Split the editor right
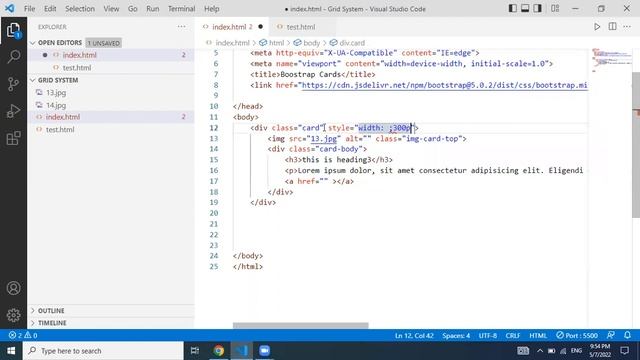 [x=612, y=27]
